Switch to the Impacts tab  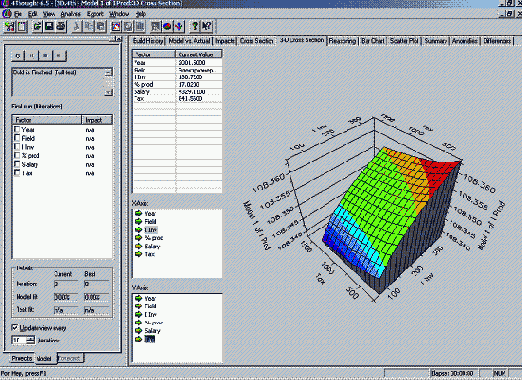point(225,41)
